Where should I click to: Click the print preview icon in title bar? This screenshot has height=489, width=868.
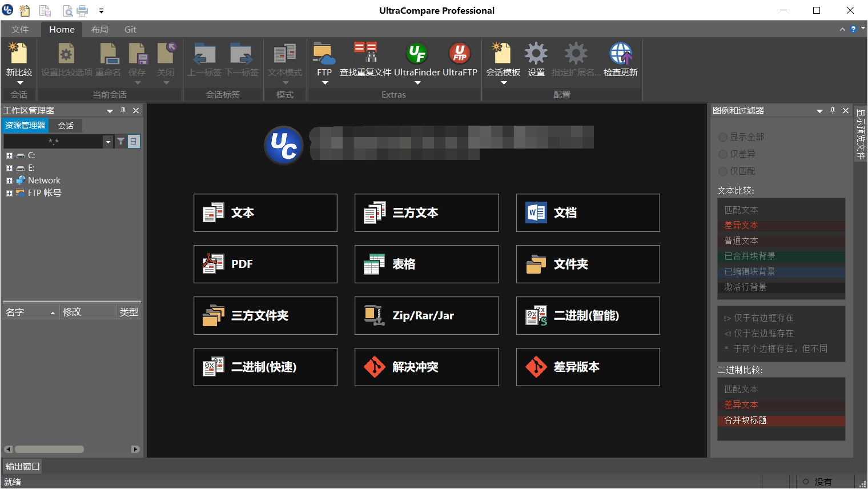[67, 10]
